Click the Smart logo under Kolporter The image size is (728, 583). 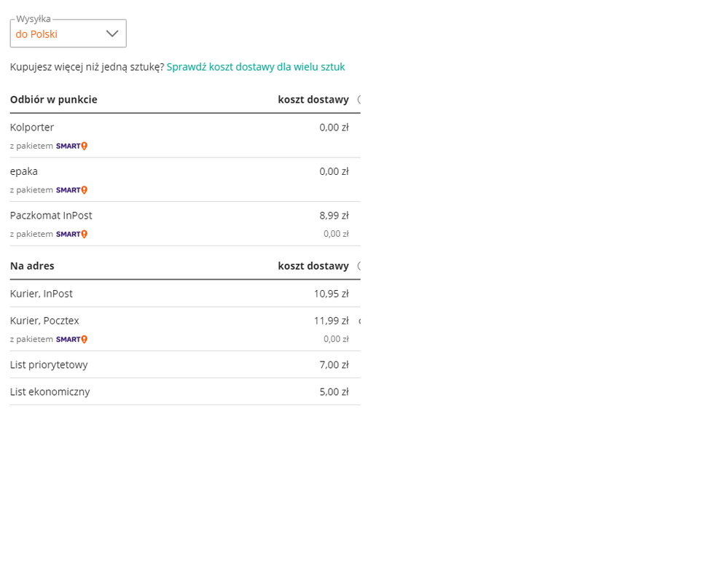tap(71, 146)
